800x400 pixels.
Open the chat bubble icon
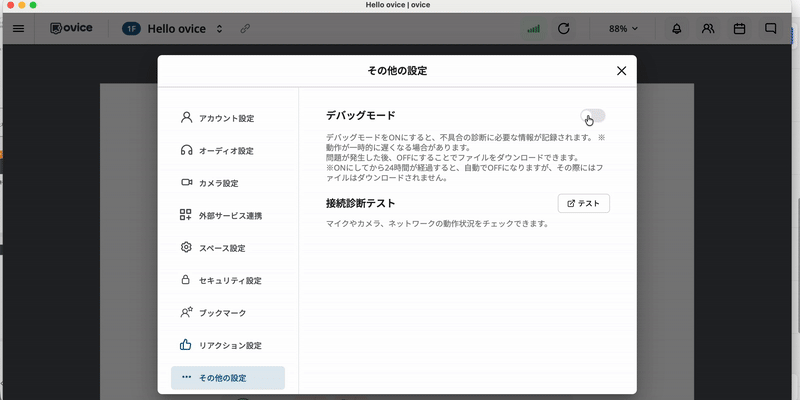pyautogui.click(x=771, y=28)
